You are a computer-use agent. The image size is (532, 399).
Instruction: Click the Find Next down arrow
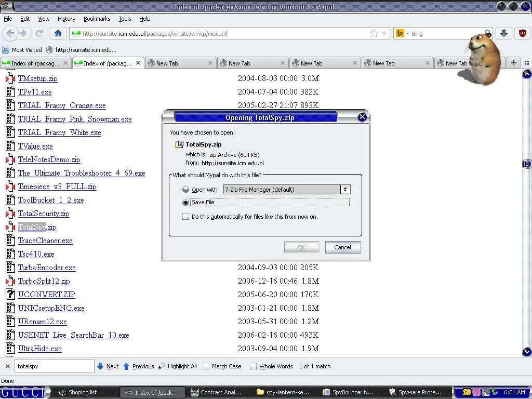pyautogui.click(x=100, y=366)
